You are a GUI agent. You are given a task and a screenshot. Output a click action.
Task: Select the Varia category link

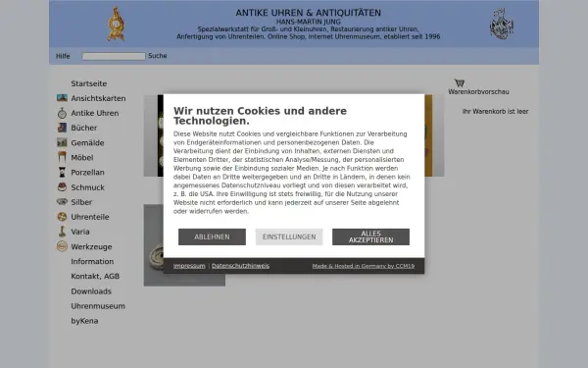[x=80, y=232]
